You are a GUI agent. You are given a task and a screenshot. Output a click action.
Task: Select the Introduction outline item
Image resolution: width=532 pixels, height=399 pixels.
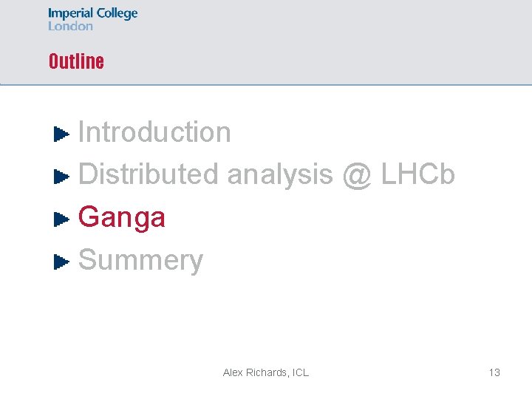click(x=154, y=132)
